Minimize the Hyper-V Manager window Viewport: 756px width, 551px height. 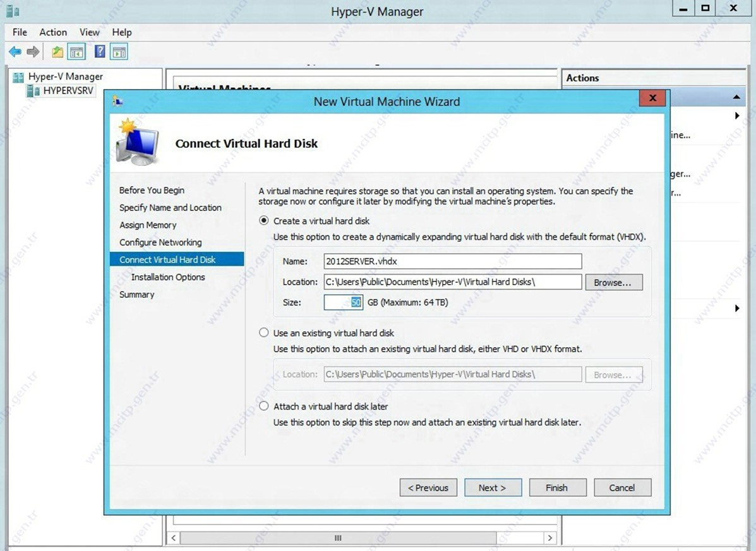[x=683, y=9]
